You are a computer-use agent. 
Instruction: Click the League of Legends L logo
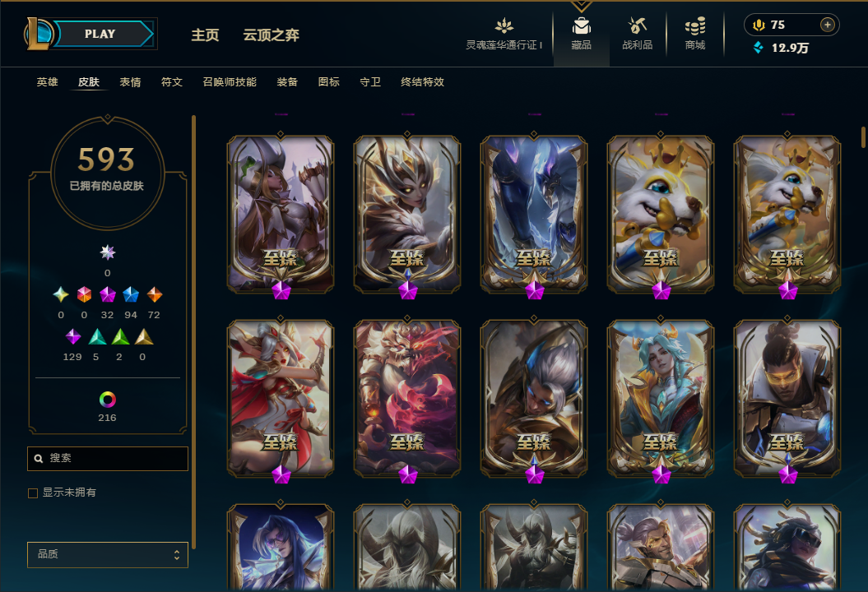tap(39, 34)
